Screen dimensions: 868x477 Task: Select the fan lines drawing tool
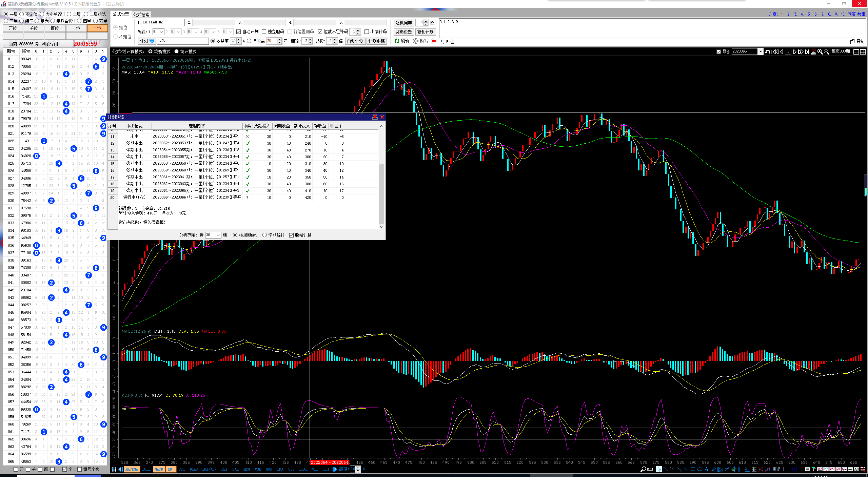(x=720, y=469)
